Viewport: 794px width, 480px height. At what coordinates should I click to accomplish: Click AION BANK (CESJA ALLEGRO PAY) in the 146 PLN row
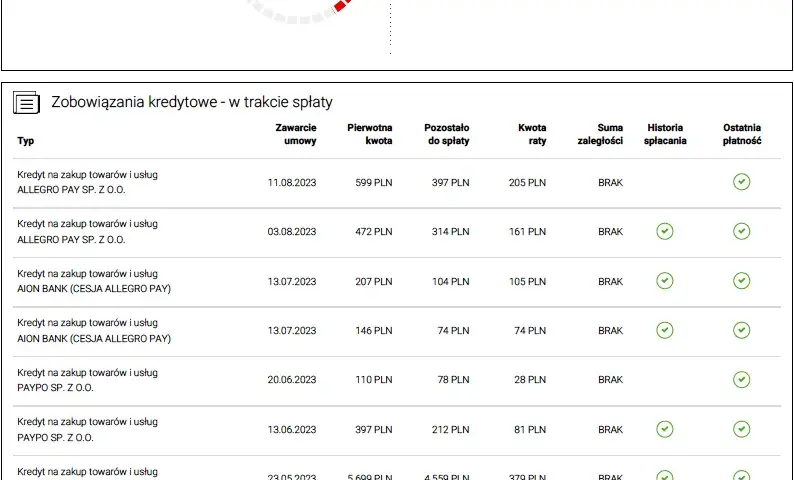click(94, 338)
